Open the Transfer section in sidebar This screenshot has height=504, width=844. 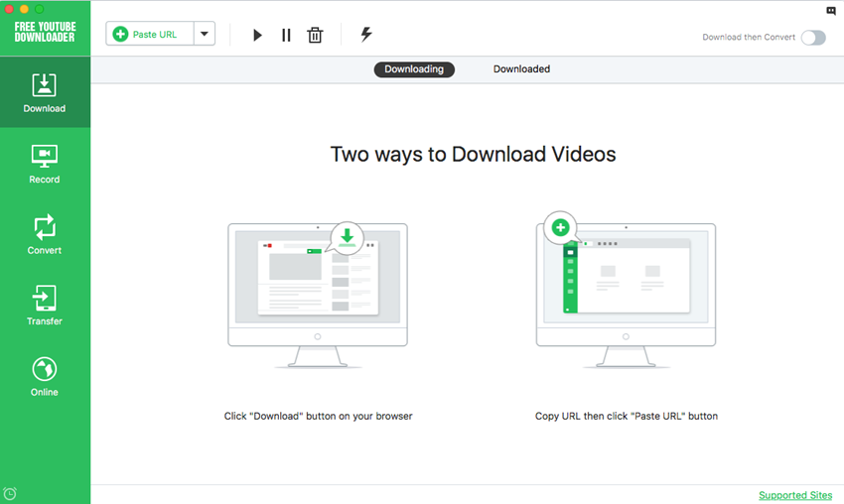[x=45, y=305]
